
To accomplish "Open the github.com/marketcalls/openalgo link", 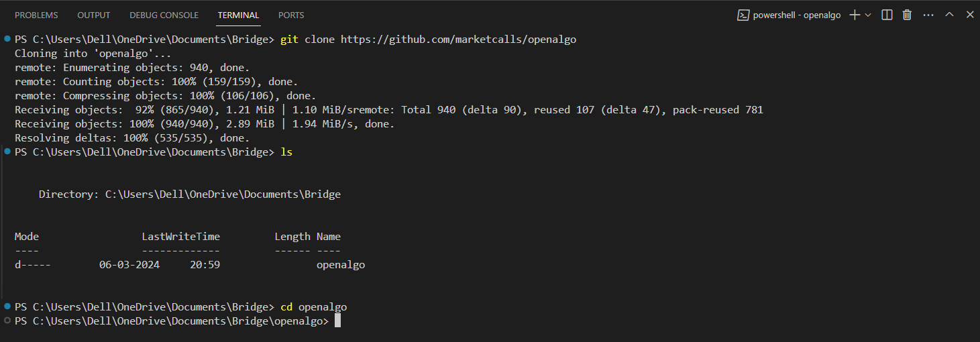I will tap(459, 40).
